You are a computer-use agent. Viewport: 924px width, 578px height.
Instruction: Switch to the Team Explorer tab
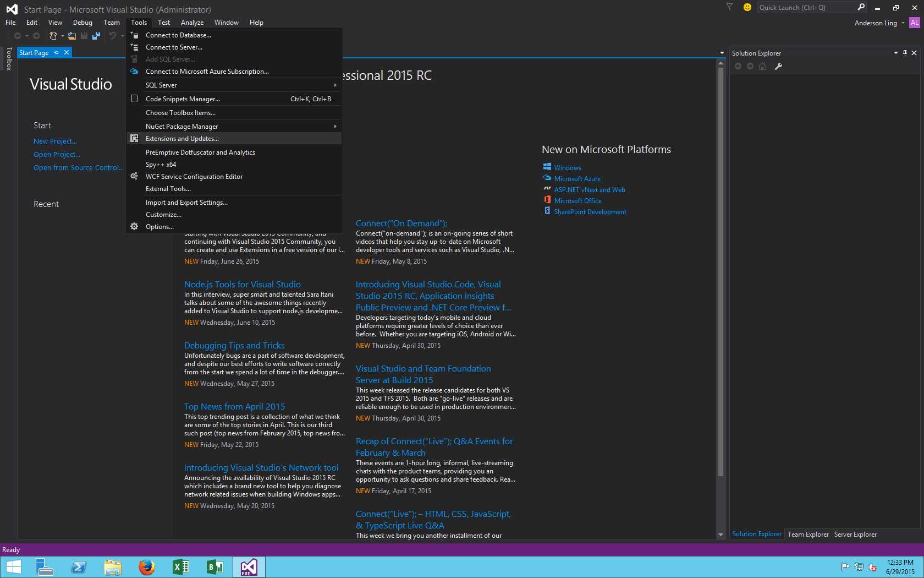click(x=808, y=535)
